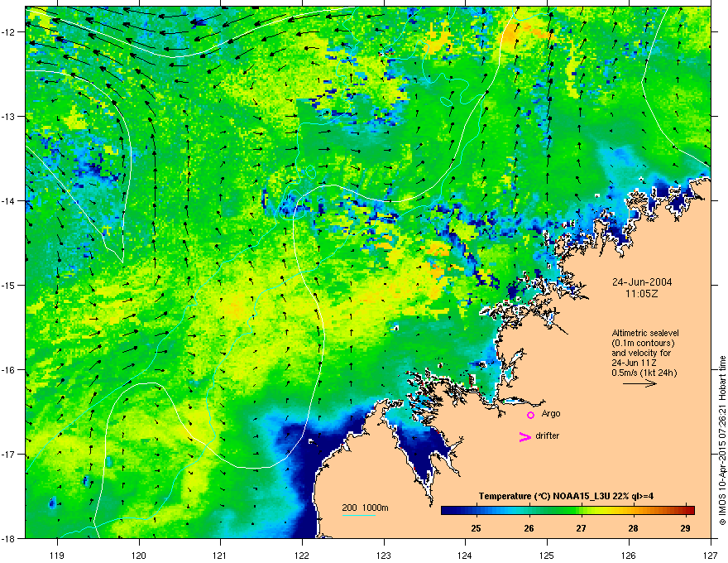Image resolution: width=728 pixels, height=563 pixels.
Task: Click the longitude 120 axis label
Action: (x=139, y=555)
